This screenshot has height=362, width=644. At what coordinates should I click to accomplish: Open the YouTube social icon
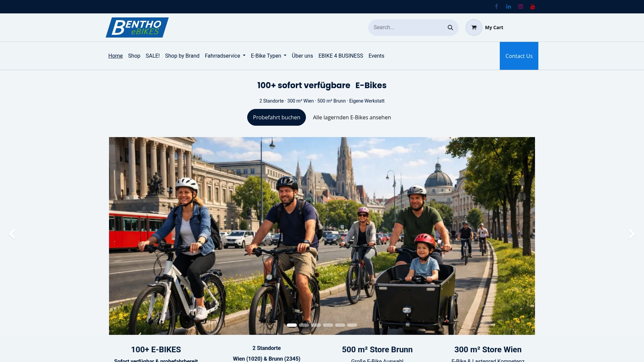point(532,6)
